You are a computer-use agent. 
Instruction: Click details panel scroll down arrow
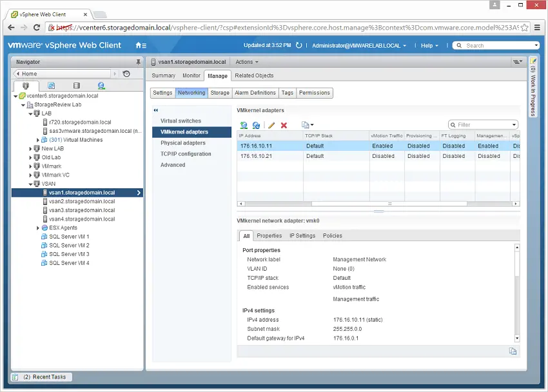point(517,338)
